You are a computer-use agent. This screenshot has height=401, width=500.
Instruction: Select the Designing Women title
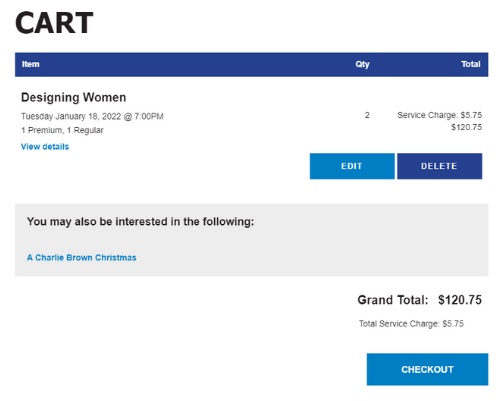click(74, 97)
